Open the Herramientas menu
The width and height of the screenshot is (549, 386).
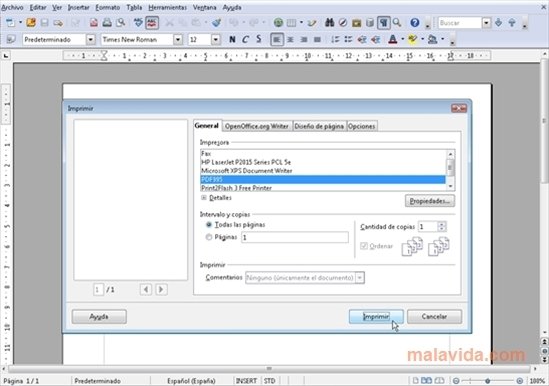(x=167, y=7)
